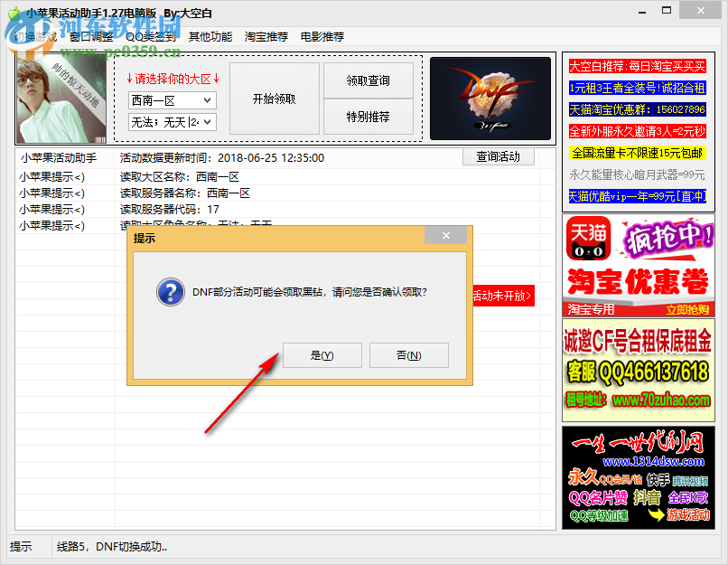Open the 电影推荐 menu

(x=322, y=37)
